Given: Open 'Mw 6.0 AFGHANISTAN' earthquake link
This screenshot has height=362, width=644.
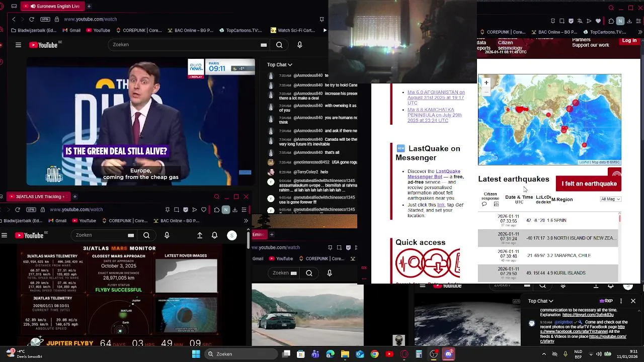Looking at the screenshot, I should (x=436, y=98).
